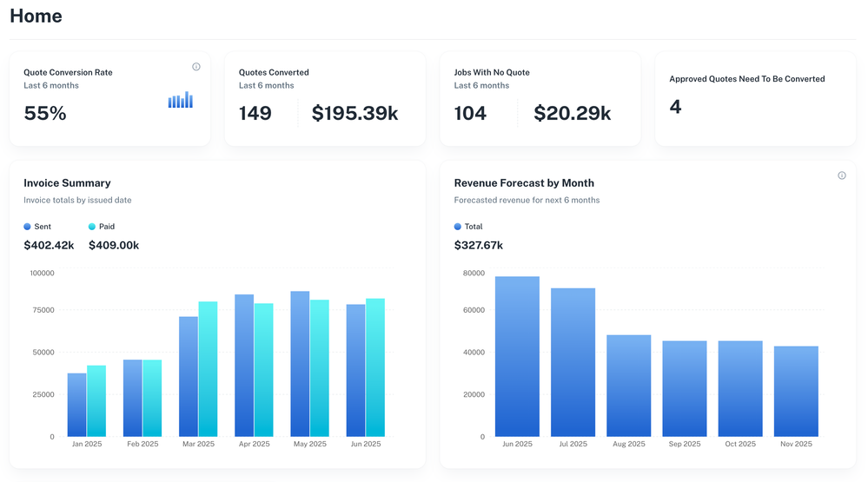Screen dimensions: 868x482
Task: Select the Jul 2025 revenue forecast bar
Action: (x=573, y=362)
